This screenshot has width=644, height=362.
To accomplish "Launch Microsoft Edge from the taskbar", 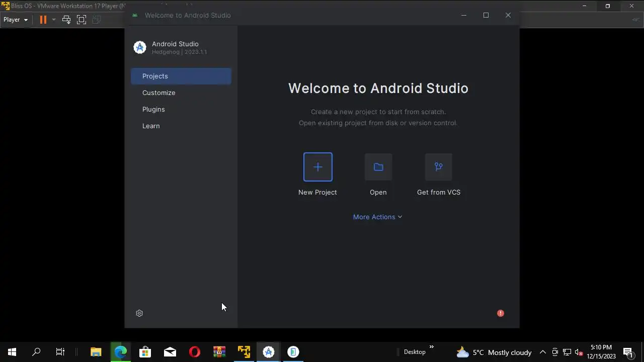I will pos(120,352).
